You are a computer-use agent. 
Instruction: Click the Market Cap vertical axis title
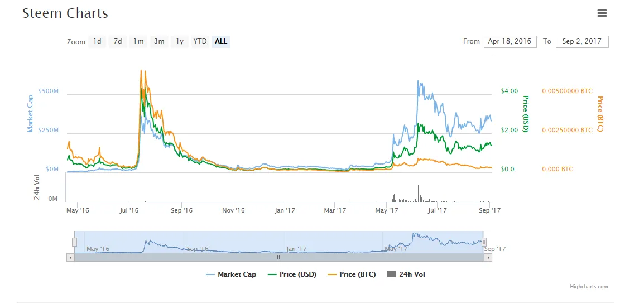30,113
